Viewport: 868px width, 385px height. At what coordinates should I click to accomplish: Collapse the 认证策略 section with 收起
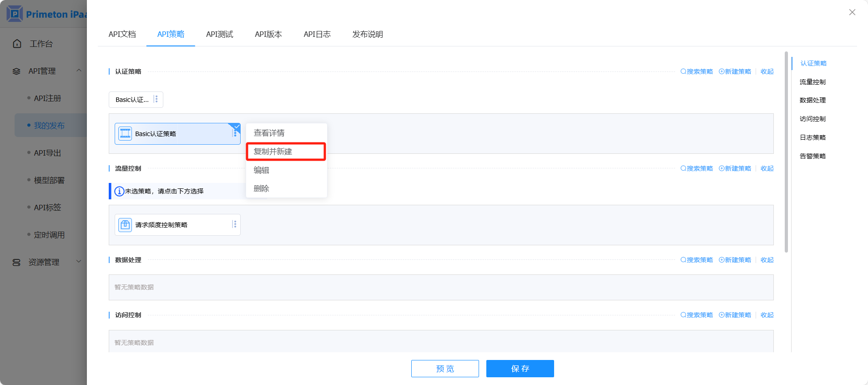pyautogui.click(x=767, y=71)
